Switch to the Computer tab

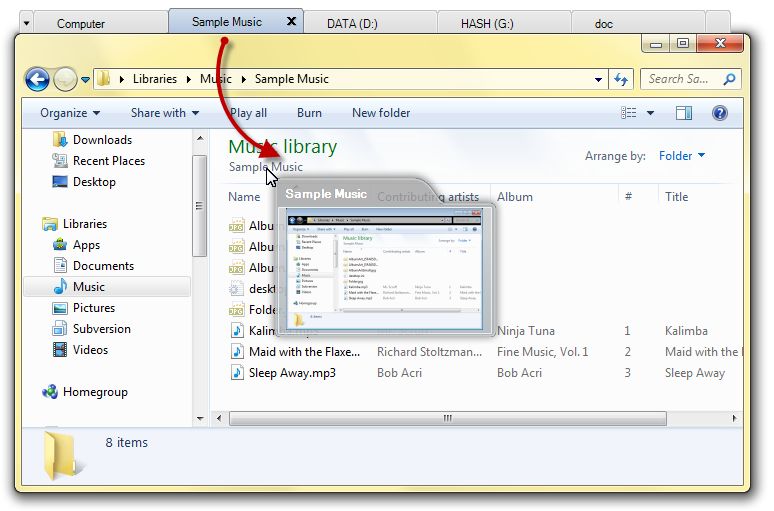click(x=101, y=23)
